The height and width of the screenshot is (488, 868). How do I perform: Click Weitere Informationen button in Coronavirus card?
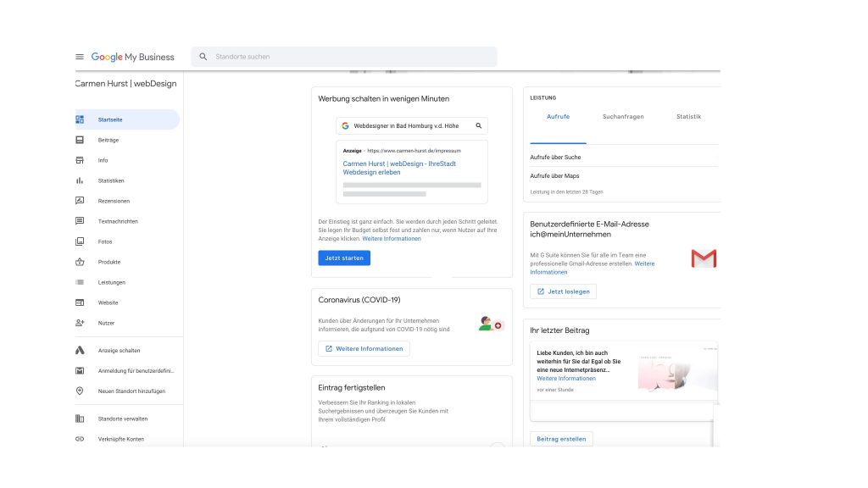[x=364, y=348]
